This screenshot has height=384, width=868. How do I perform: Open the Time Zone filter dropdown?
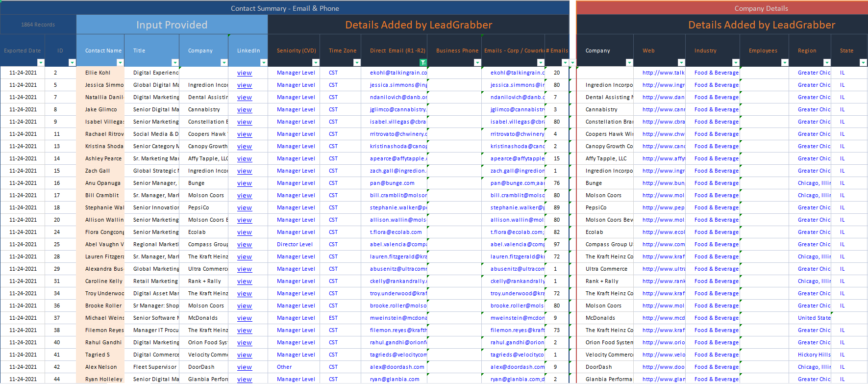(x=357, y=63)
